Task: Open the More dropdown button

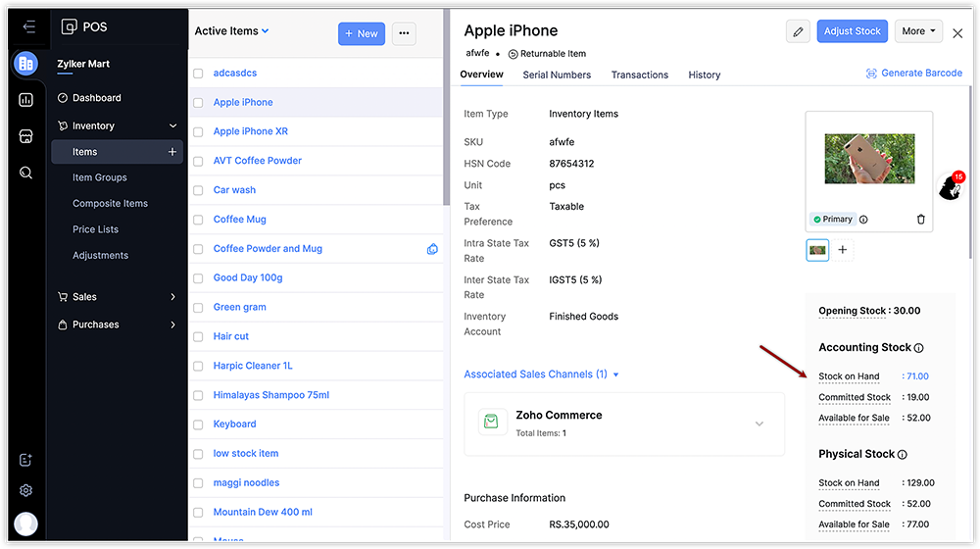Action: coord(918,31)
